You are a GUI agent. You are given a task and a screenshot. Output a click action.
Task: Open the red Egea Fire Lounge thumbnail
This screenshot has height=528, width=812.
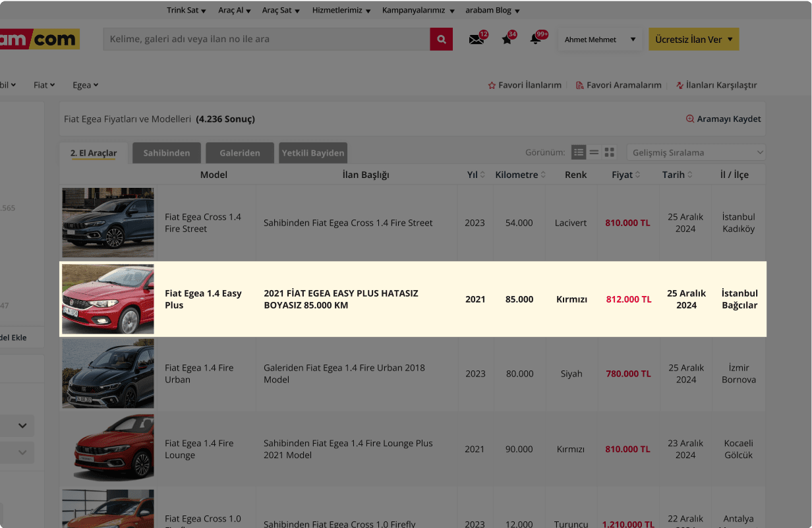(x=108, y=449)
